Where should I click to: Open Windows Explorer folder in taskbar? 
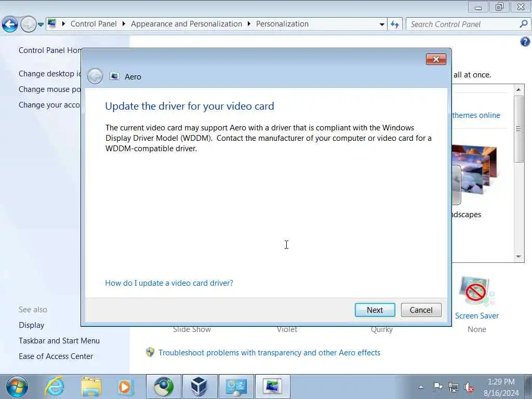coord(91,387)
